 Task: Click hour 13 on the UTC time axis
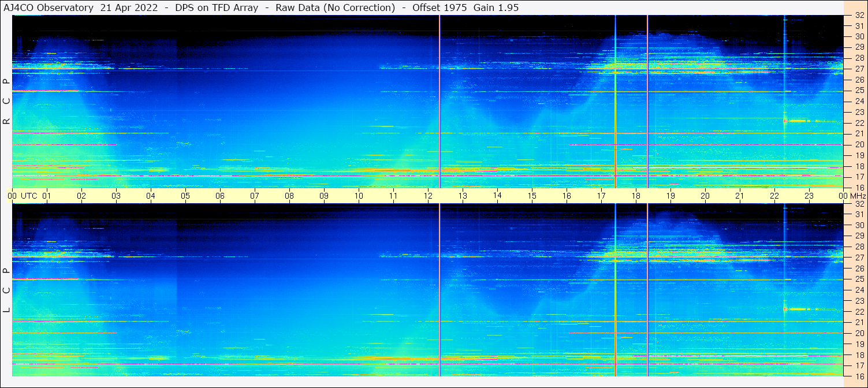pos(463,196)
